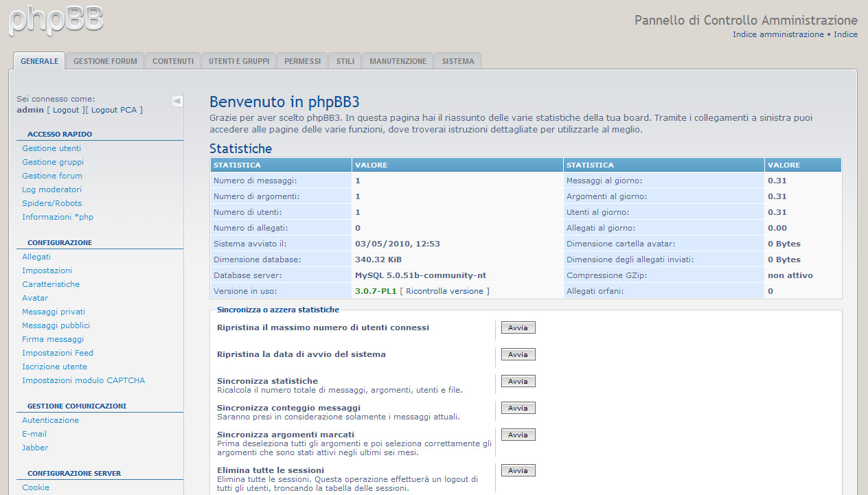Image resolution: width=868 pixels, height=495 pixels.
Task: Click the Allegati orfani label
Action: point(595,291)
